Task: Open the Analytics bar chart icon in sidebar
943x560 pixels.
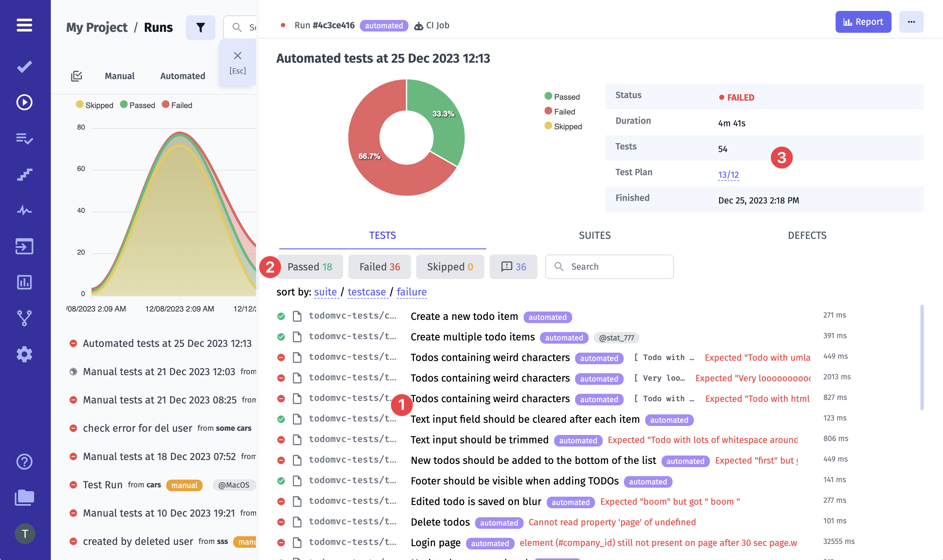Action: point(24,282)
